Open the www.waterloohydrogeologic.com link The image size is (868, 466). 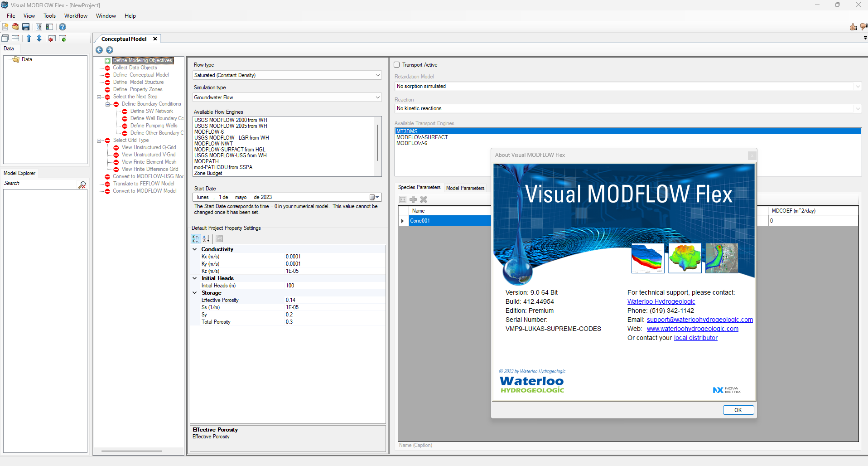pos(693,329)
